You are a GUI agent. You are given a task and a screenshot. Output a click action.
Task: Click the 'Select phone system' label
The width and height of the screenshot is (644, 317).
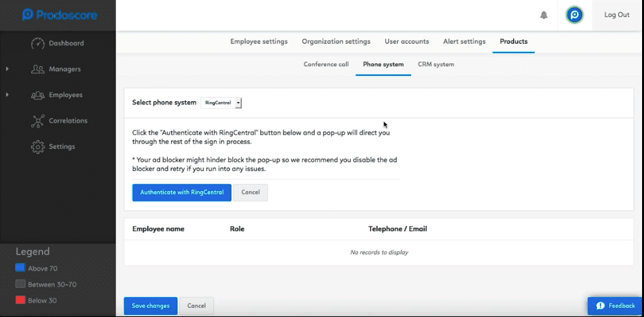[x=165, y=103]
